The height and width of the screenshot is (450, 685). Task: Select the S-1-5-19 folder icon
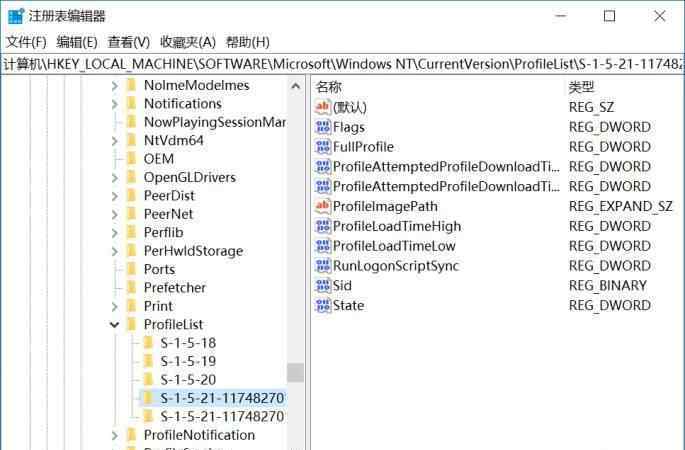(148, 361)
